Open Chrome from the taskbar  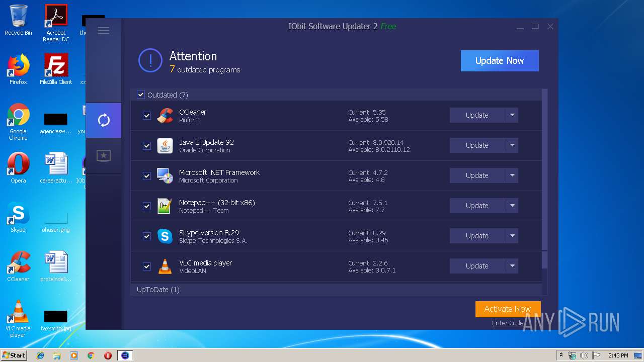(x=91, y=355)
